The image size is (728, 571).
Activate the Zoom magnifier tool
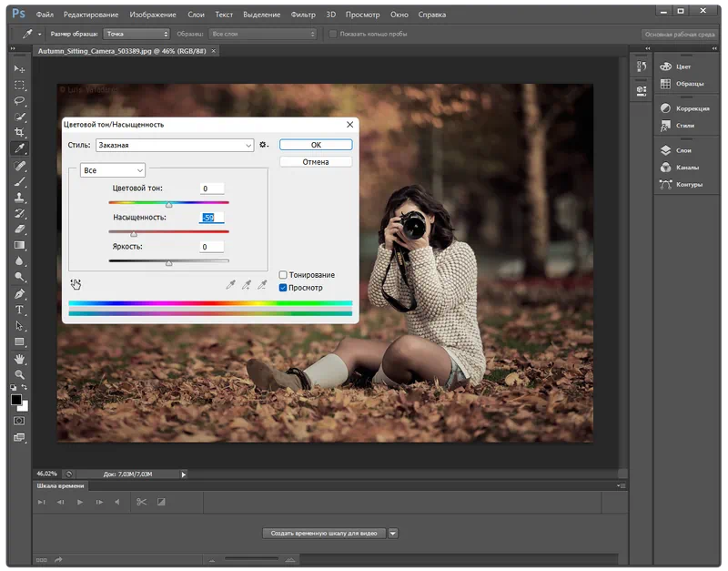19,374
